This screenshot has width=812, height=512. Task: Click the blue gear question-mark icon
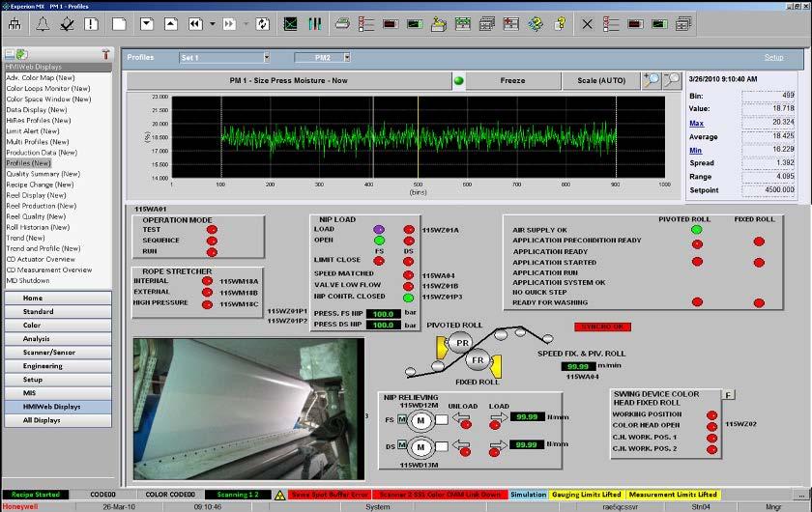[536, 24]
